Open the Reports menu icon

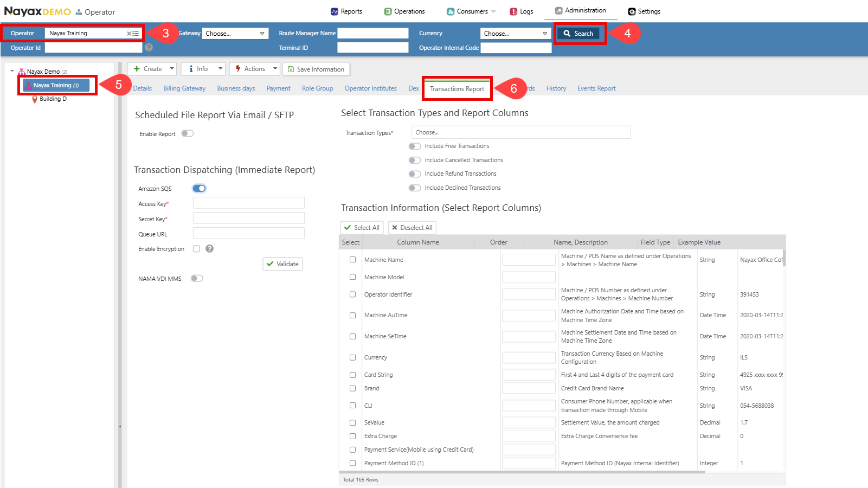[334, 11]
